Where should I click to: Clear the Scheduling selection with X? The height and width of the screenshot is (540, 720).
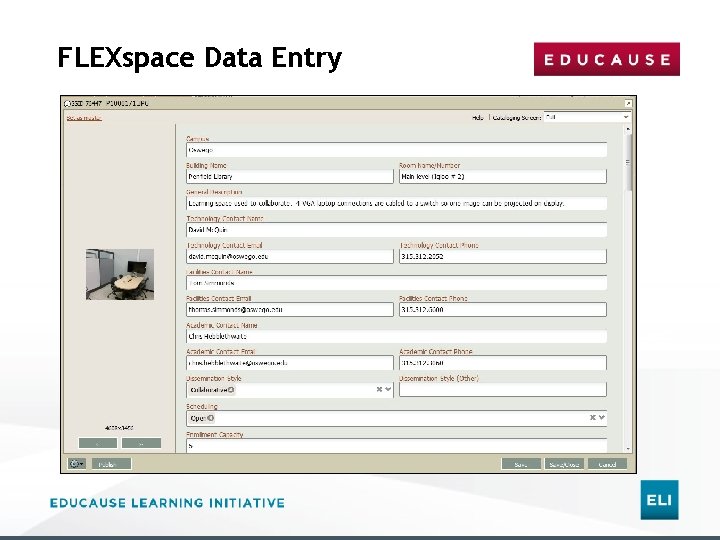(593, 417)
